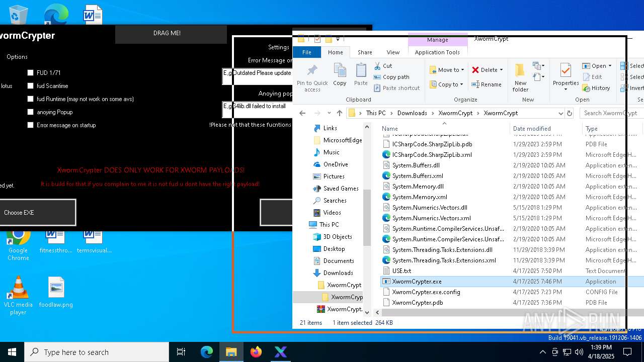Viewport: 644px width, 362px height.
Task: Open Properties dropdown arrow
Action: pos(566,89)
